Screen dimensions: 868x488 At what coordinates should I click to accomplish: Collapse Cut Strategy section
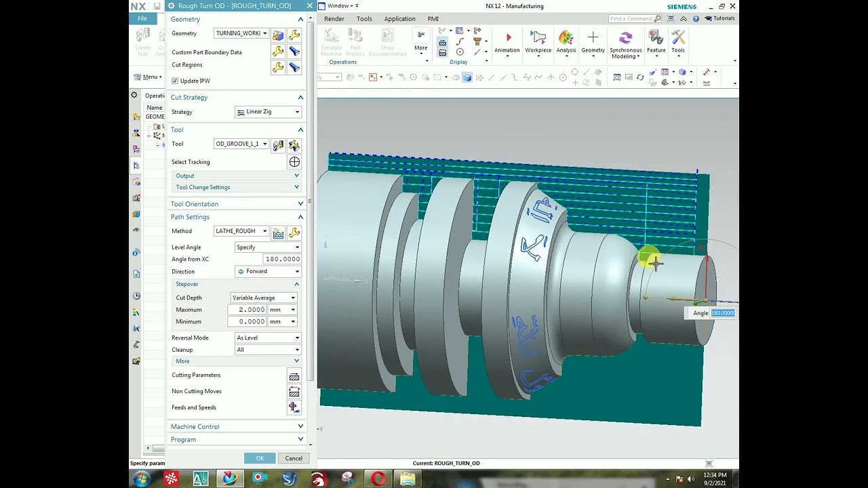tap(236, 97)
